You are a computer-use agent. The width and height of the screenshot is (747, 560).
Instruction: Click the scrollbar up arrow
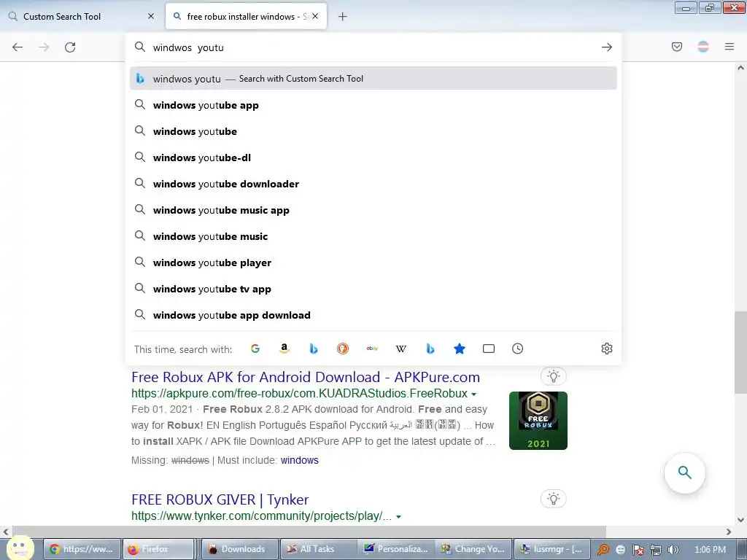pyautogui.click(x=740, y=68)
